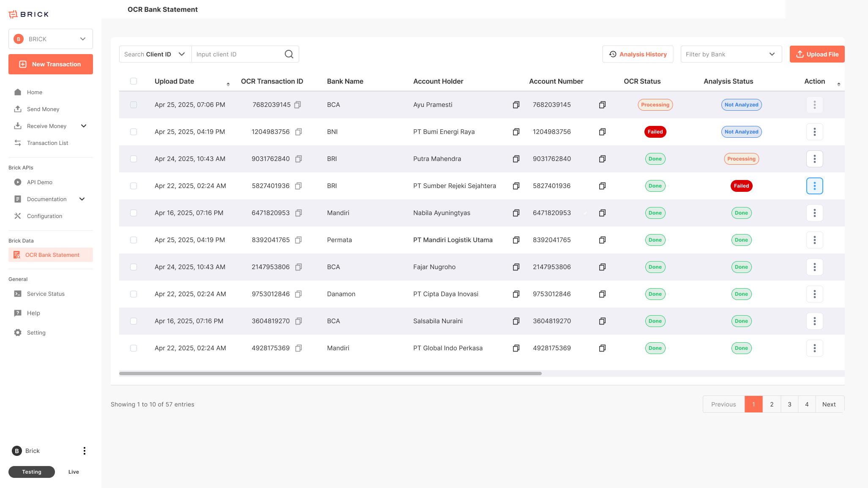The image size is (868, 488).
Task: Sort by Upload Date column arrow
Action: (x=228, y=84)
